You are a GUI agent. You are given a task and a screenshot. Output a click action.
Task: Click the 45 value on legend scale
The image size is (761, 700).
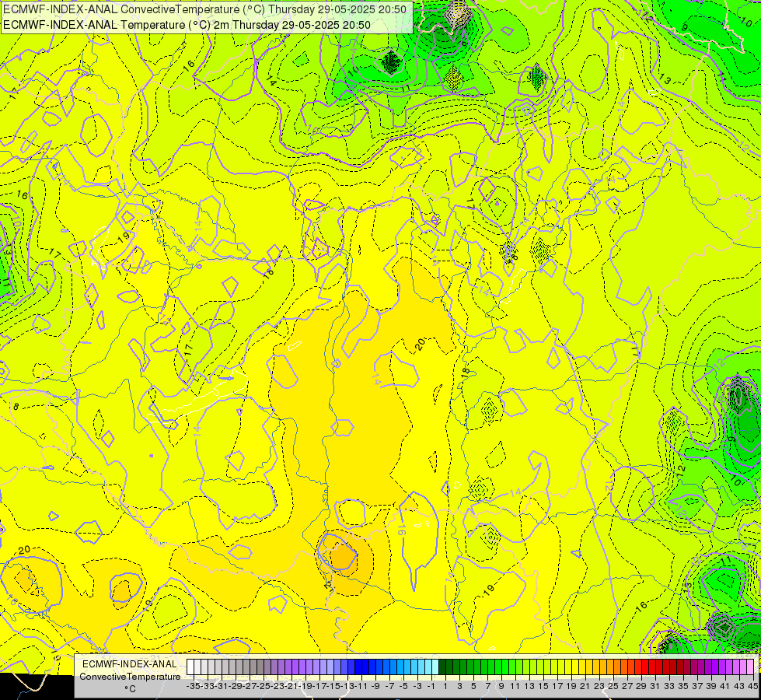(753, 686)
